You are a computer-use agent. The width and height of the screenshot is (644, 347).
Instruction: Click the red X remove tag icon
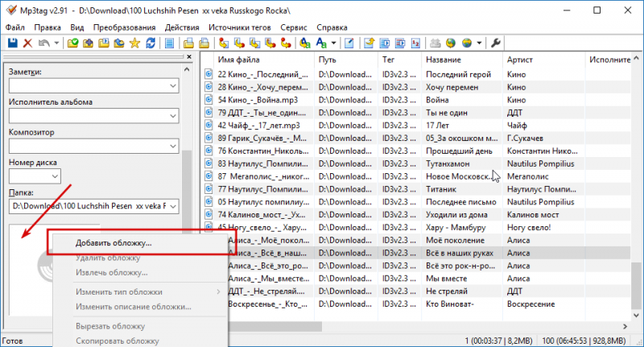click(x=27, y=43)
